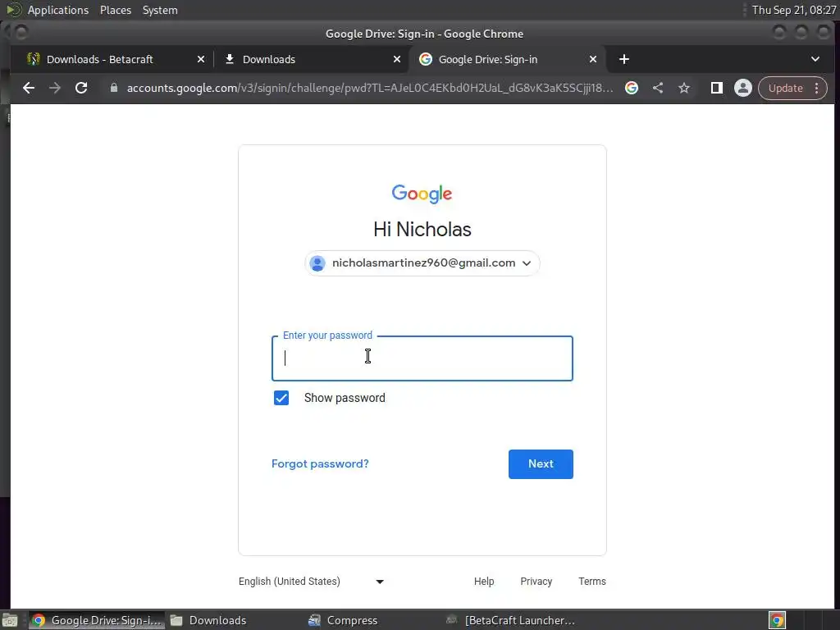Close the Downloads - Betacraft tab
This screenshot has height=630, width=840.
pyautogui.click(x=201, y=59)
